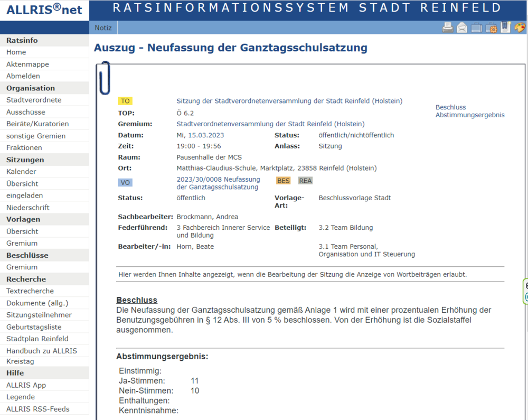Click the blue VO badge
528x420 pixels.
125,182
